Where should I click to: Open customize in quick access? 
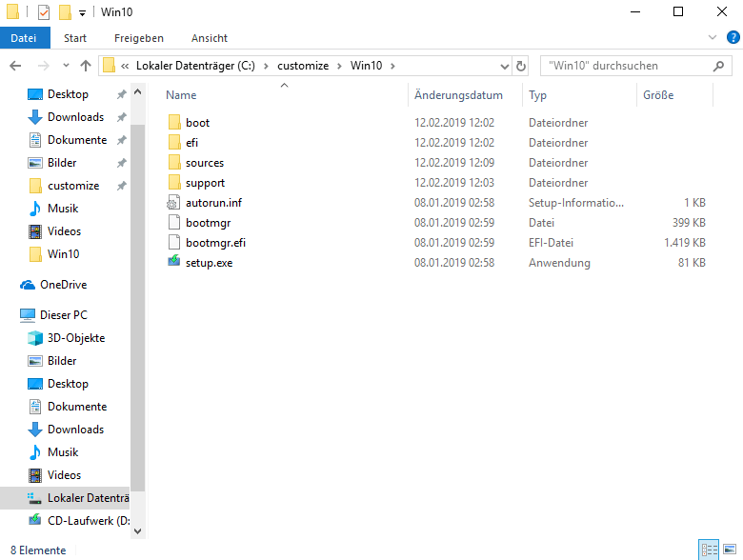click(73, 186)
